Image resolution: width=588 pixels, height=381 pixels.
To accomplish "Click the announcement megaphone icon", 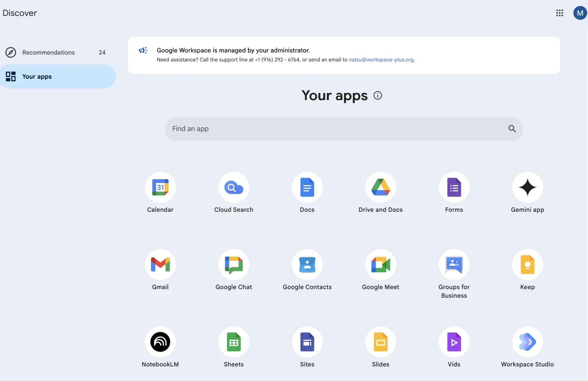I will 143,50.
